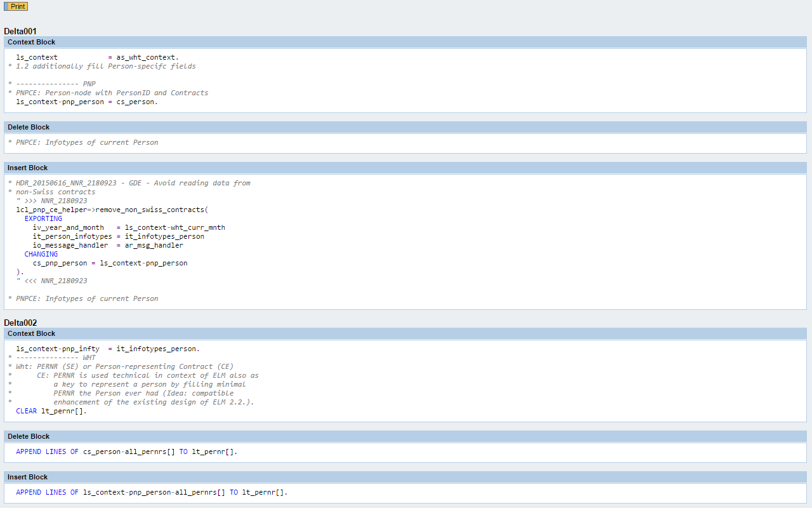
Task: Click comment '1.2 additionally fill Person-specifc fields'
Action: (102, 66)
